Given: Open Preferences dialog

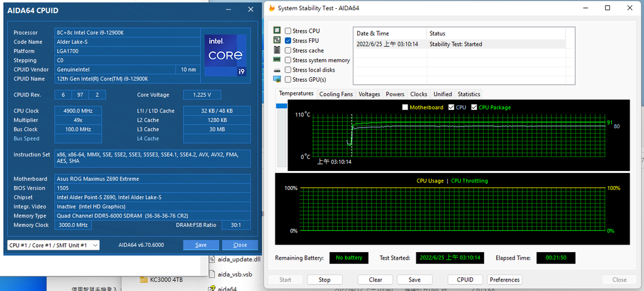Looking at the screenshot, I should (x=505, y=280).
